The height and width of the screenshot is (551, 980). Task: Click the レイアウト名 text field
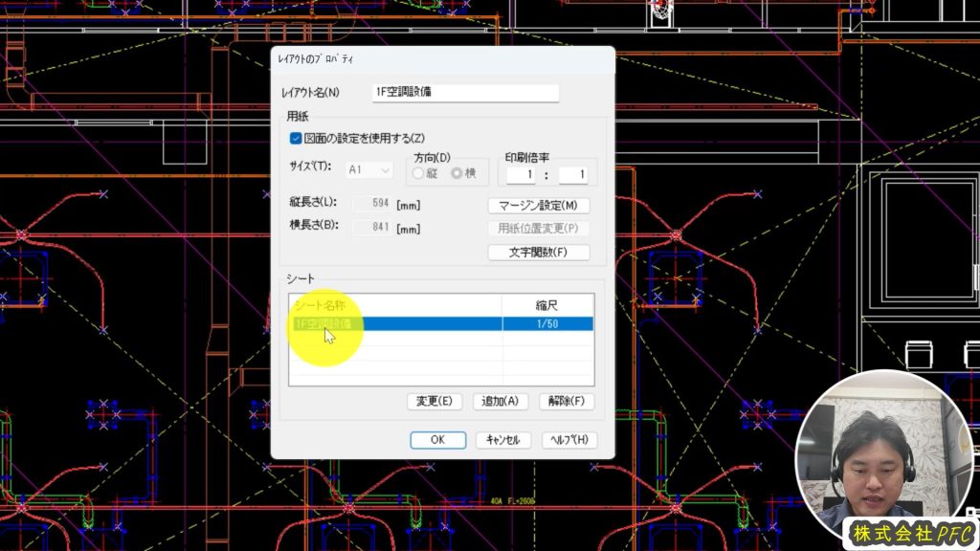(465, 93)
